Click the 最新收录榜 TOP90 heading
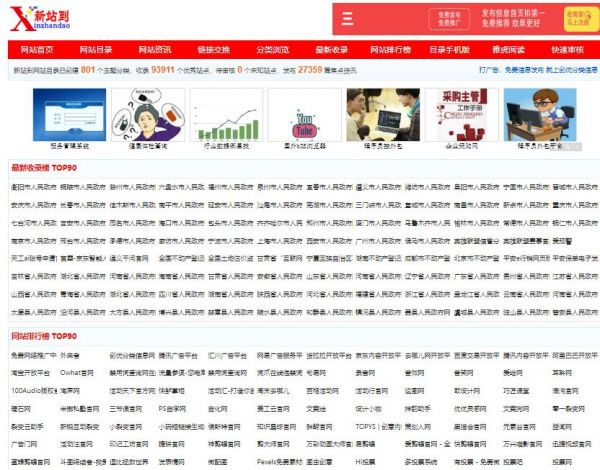Viewport: 600px width, 470px height. (x=44, y=168)
